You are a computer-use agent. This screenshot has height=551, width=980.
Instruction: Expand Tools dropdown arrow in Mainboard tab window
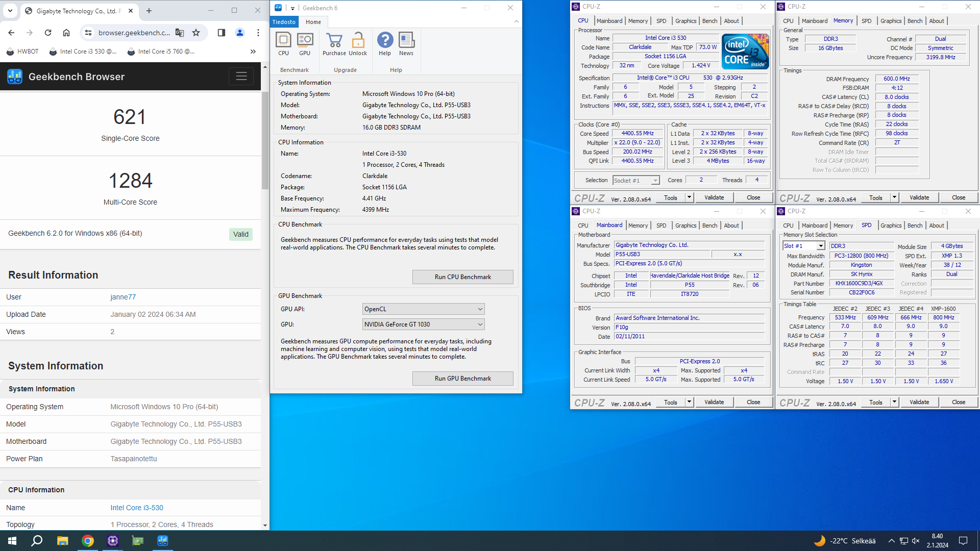689,402
